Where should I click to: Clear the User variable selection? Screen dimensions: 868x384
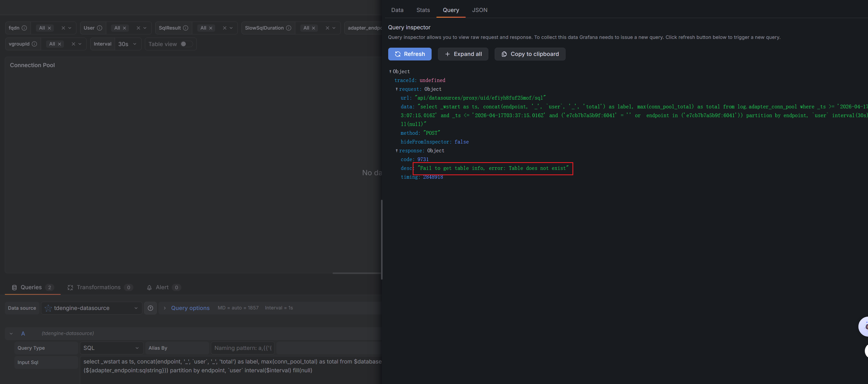138,28
